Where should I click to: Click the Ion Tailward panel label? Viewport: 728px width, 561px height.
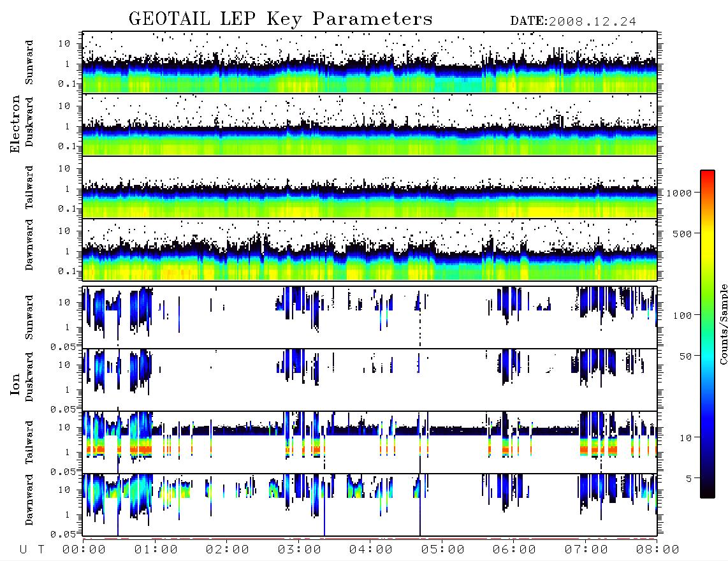[x=29, y=442]
